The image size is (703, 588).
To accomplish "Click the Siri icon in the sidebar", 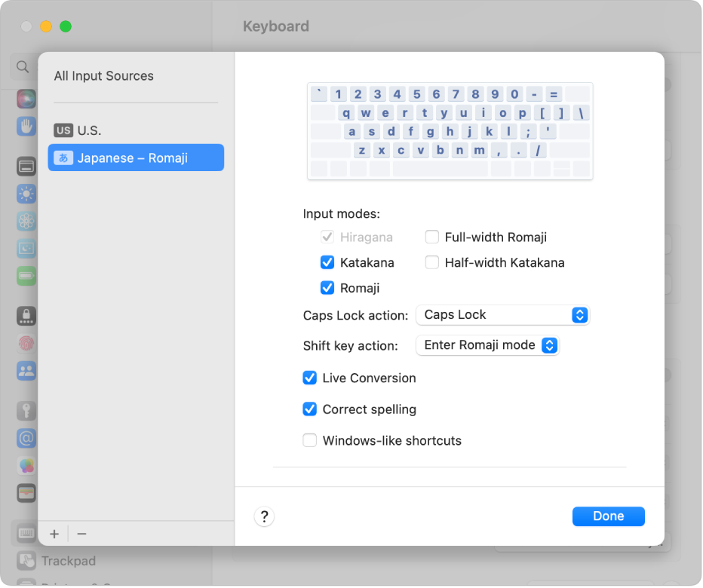I will pos(26,98).
